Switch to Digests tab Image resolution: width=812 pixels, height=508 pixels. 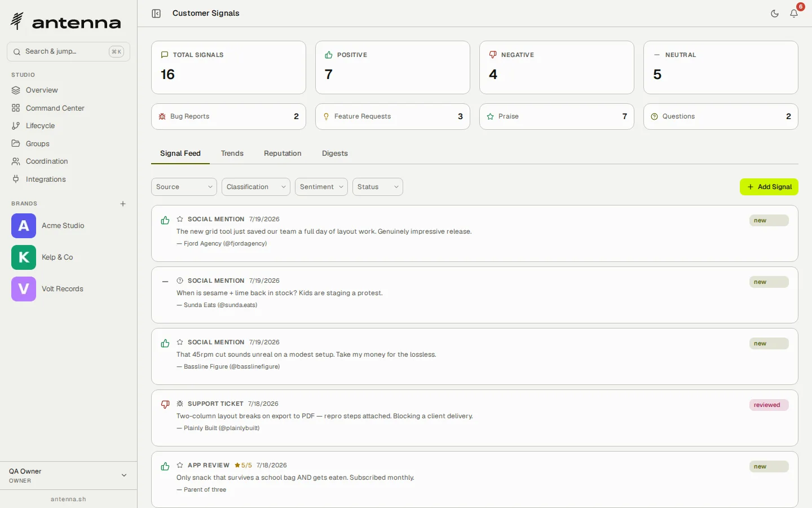click(x=335, y=154)
